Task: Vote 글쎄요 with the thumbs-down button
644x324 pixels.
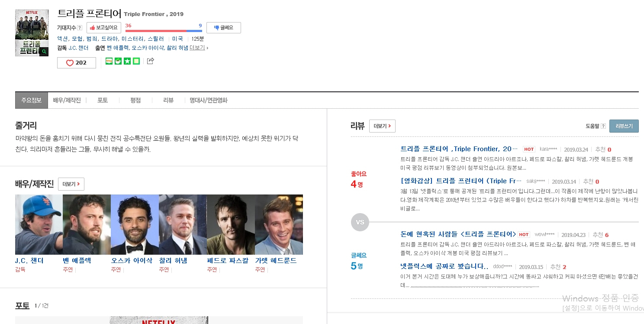Action: (x=223, y=28)
